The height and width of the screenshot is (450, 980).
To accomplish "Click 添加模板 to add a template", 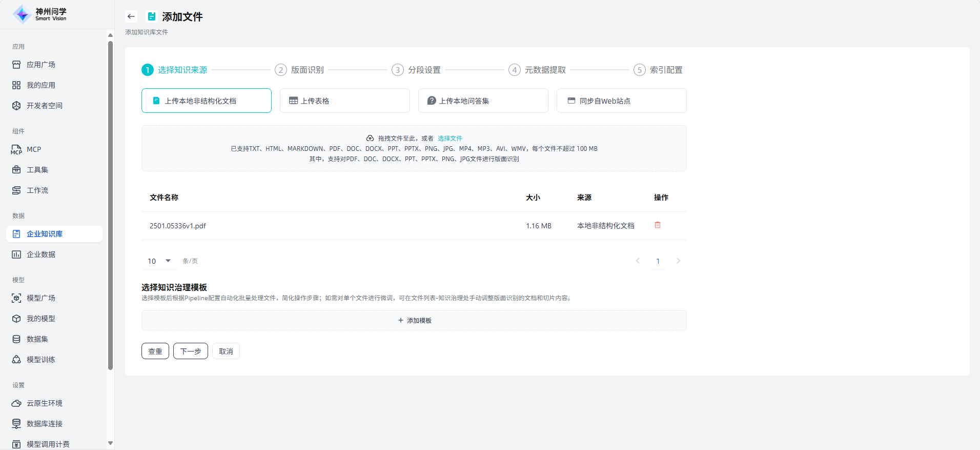I will [414, 320].
